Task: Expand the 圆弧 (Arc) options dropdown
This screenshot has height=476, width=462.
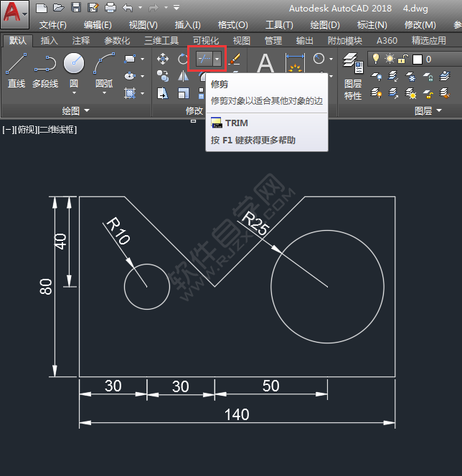Action: click(x=104, y=93)
